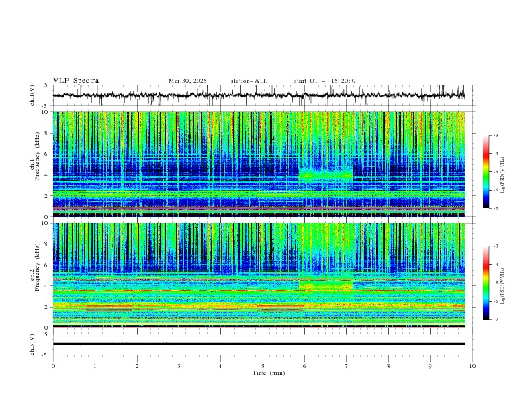
Task: Click the time axis tick label '5'
Action: [263, 366]
